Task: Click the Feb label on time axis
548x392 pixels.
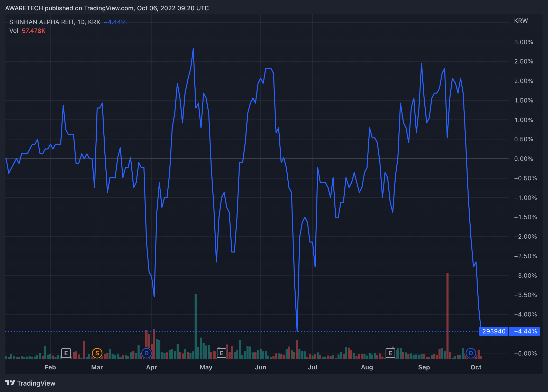Action: click(50, 367)
